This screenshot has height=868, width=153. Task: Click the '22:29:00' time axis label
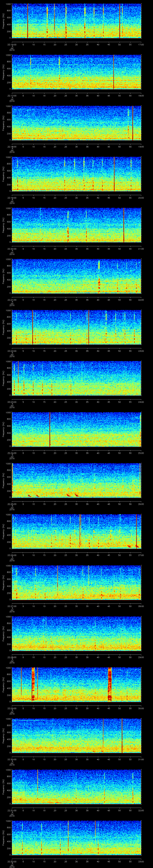pos(12,708)
